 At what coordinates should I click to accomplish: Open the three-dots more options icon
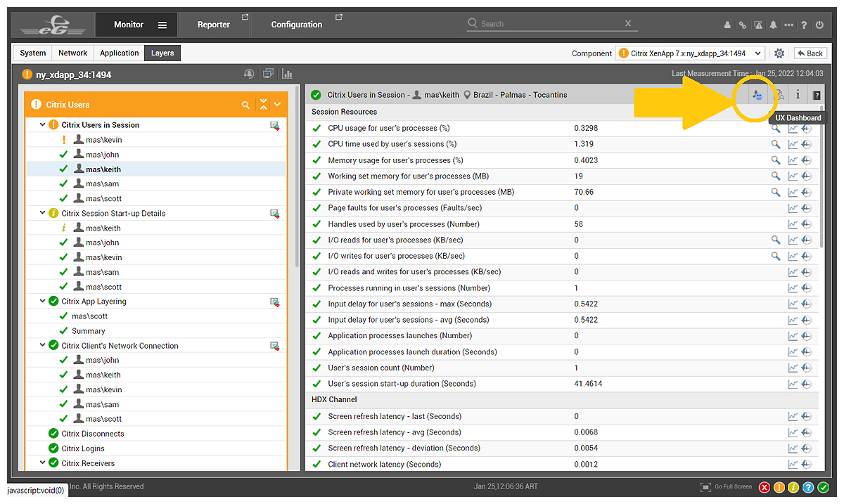(788, 25)
